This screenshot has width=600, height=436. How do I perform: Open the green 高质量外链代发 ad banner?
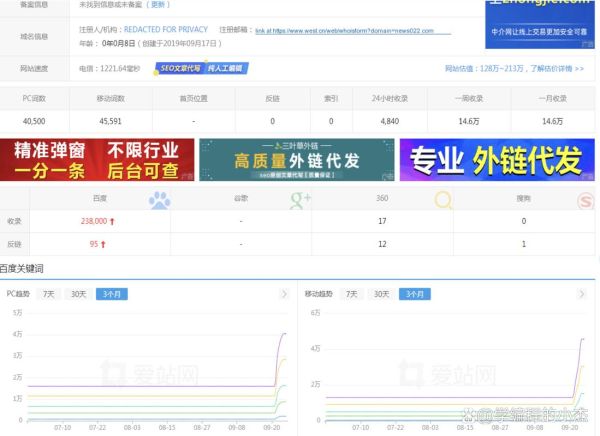297,160
